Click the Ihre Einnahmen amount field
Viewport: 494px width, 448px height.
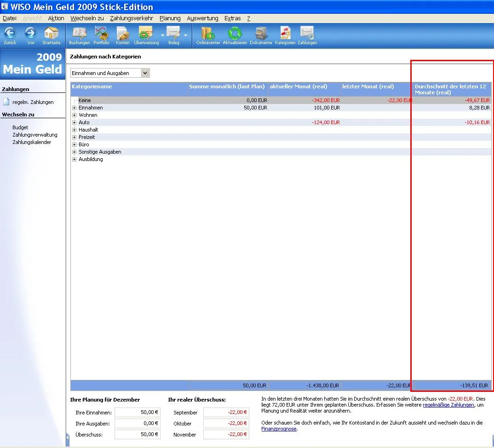[x=137, y=413]
